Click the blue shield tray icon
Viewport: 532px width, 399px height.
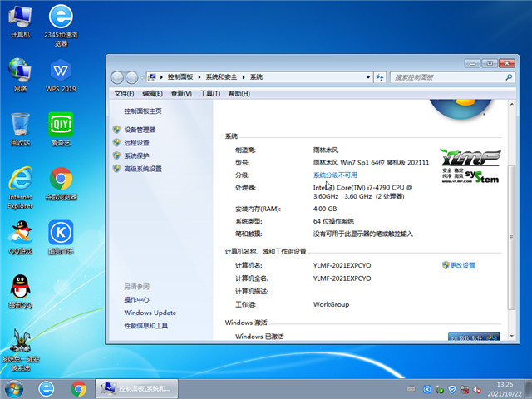[452, 389]
